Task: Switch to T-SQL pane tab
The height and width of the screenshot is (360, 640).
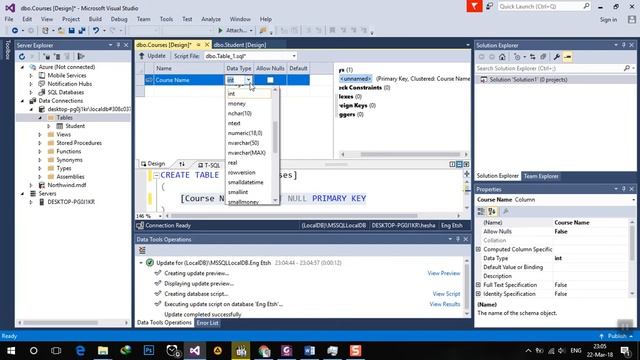Action: 209,164
